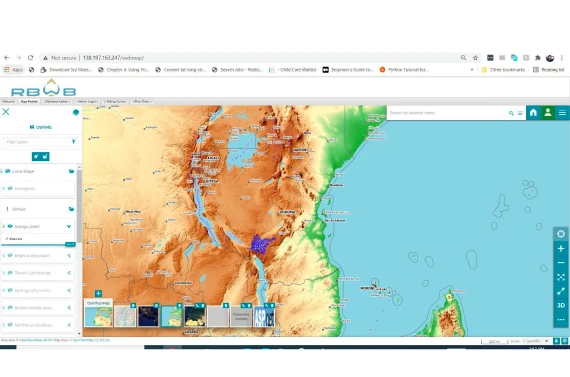This screenshot has width=570, height=377.
Task: Open the user account icon button
Action: [x=548, y=113]
